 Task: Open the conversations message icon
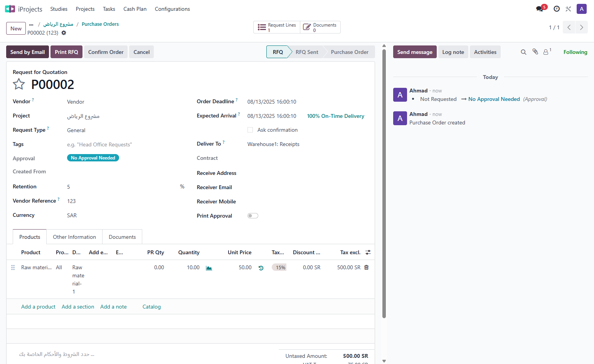click(x=540, y=9)
